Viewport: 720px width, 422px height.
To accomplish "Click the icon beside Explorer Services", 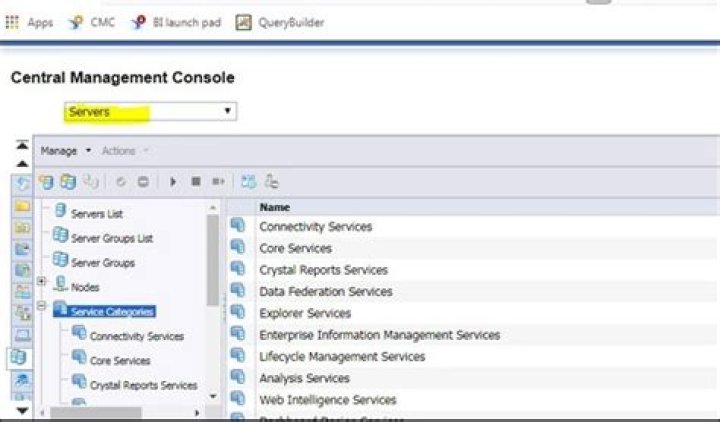I will 238,311.
